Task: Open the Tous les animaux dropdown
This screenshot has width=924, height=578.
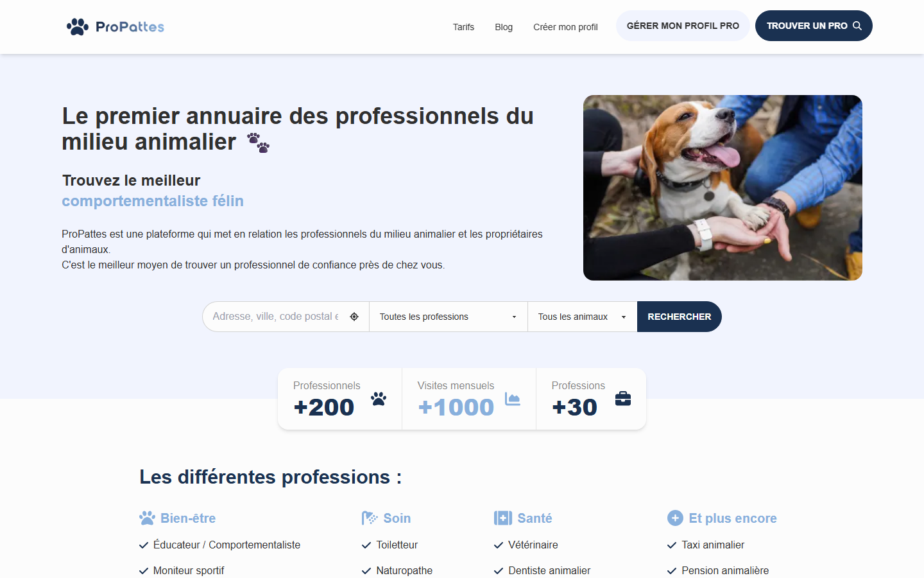Action: (x=583, y=317)
